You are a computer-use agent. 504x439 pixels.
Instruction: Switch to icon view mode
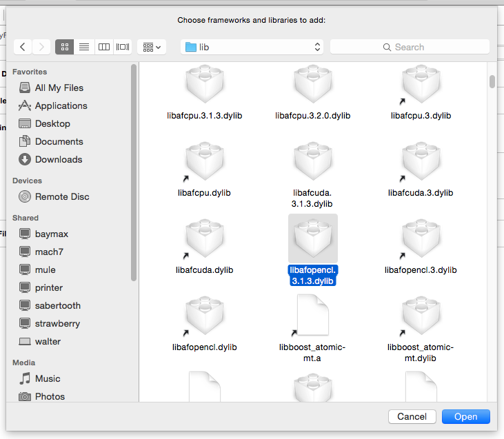tap(65, 47)
